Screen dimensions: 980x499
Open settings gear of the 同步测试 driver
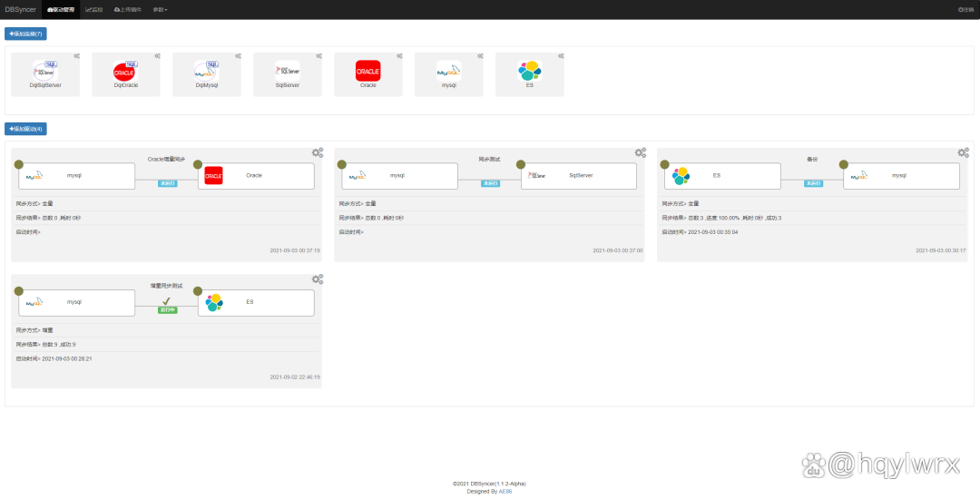[641, 153]
